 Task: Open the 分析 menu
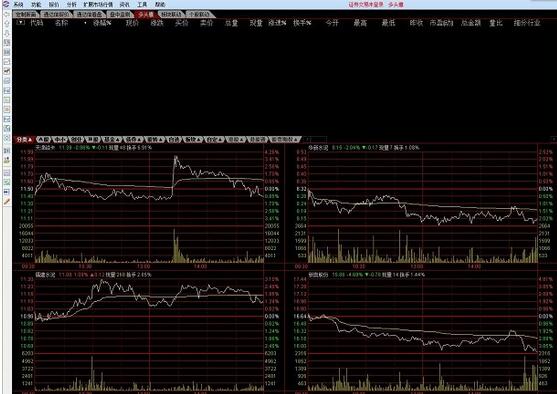point(71,5)
